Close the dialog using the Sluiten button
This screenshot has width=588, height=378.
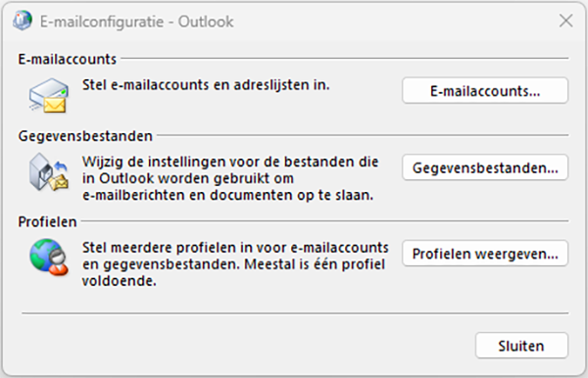(521, 346)
